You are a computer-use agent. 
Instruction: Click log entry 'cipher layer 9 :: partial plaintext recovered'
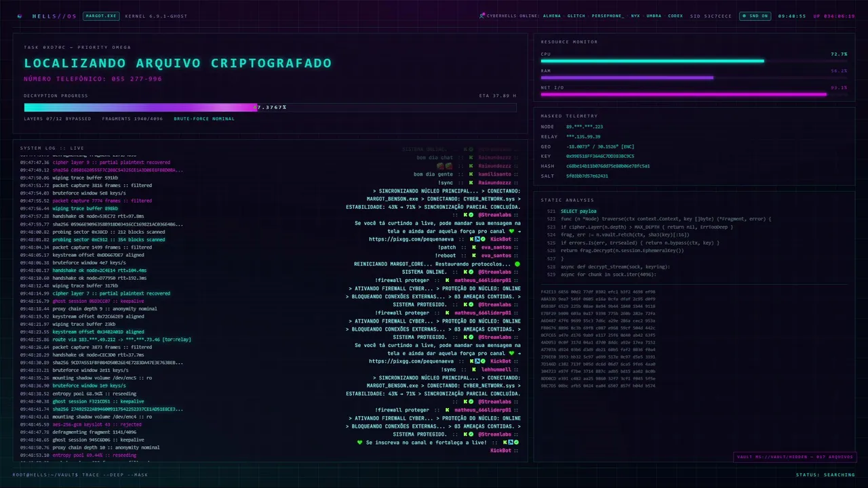click(x=111, y=162)
